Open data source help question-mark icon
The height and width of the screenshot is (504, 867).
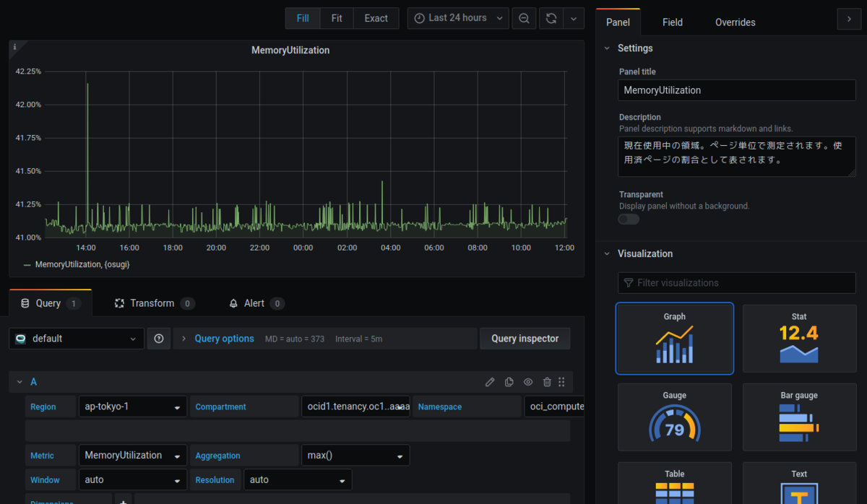[159, 339]
